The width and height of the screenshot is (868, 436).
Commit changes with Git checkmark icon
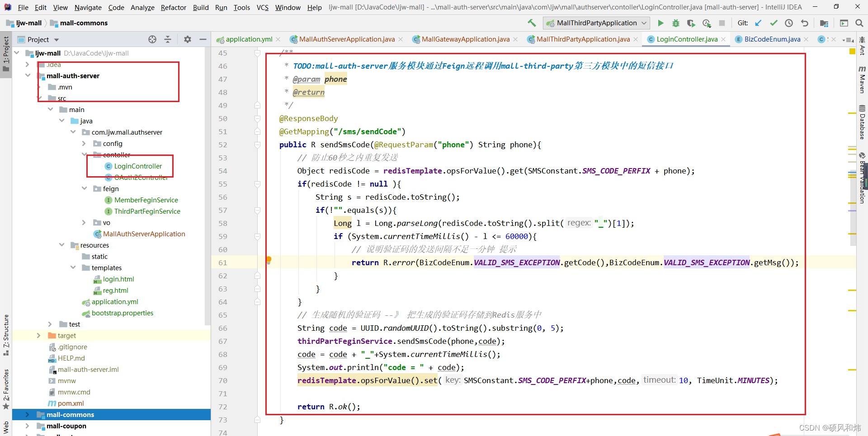774,23
